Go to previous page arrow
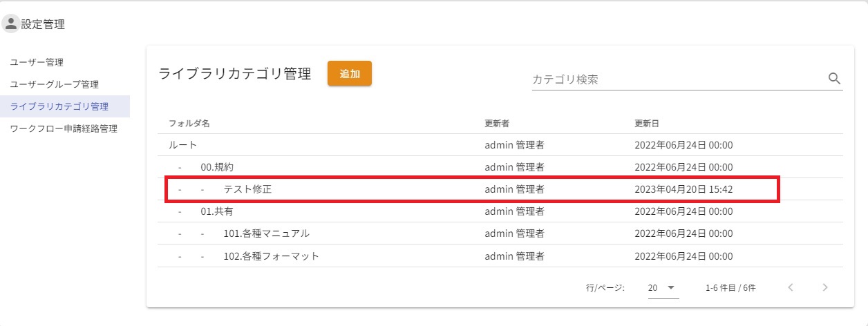Screen dimensions: 868x326 (791, 287)
